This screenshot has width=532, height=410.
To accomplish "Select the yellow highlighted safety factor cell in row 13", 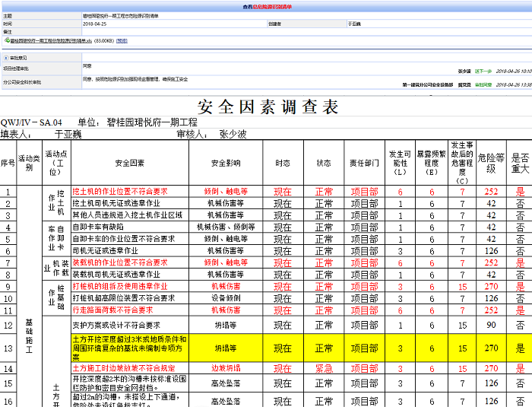I will pos(130,348).
